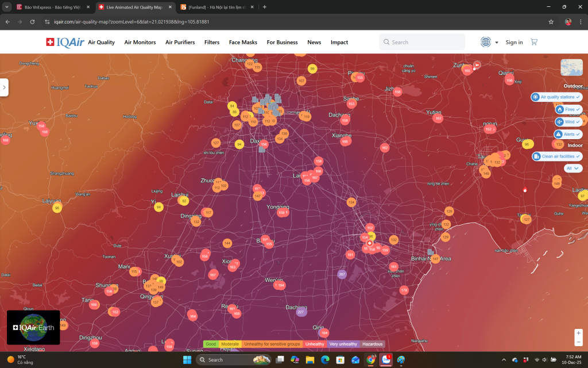Select the Fires layer icon
Viewport: 588px width, 368px height.
pyautogui.click(x=560, y=109)
